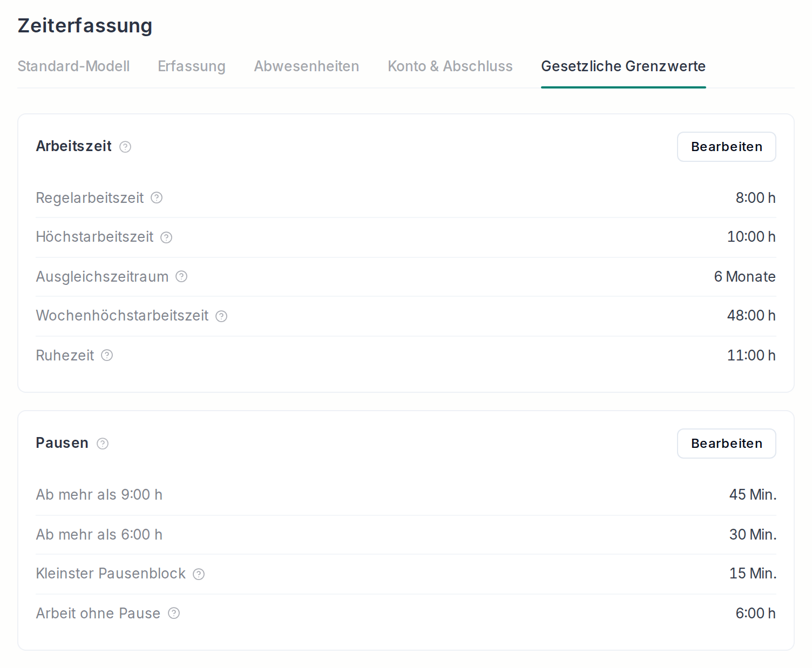This screenshot has width=812, height=668.
Task: Click the 45 Min. break value
Action: coord(753,494)
